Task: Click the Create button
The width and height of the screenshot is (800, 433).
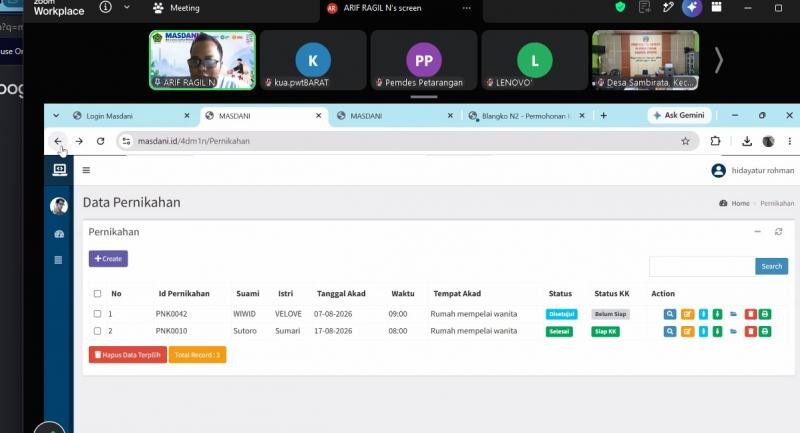Action: (x=108, y=259)
